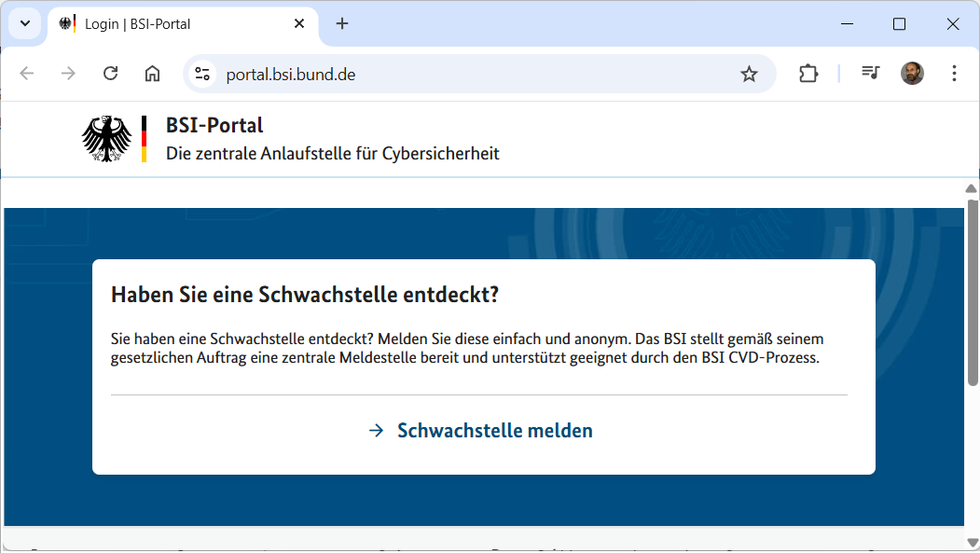Click the BSI-Portal header title

click(214, 125)
